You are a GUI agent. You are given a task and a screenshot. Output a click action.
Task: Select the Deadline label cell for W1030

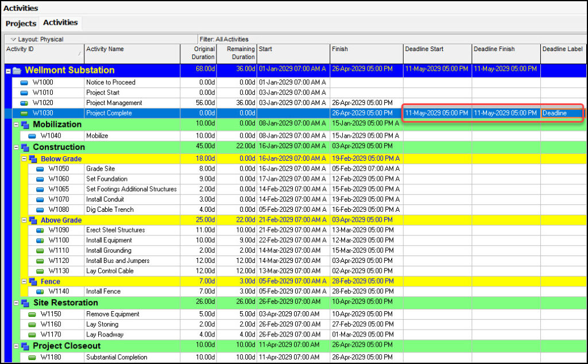pos(563,113)
